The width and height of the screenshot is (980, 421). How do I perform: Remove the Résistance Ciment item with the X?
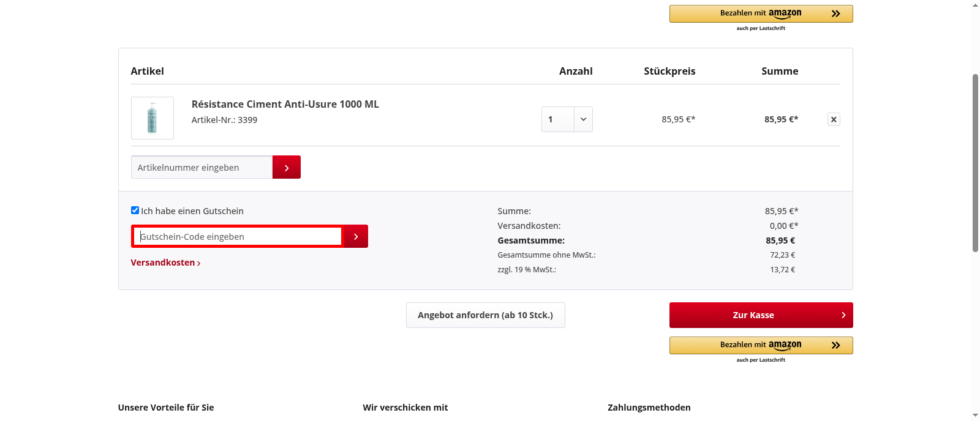coord(833,119)
